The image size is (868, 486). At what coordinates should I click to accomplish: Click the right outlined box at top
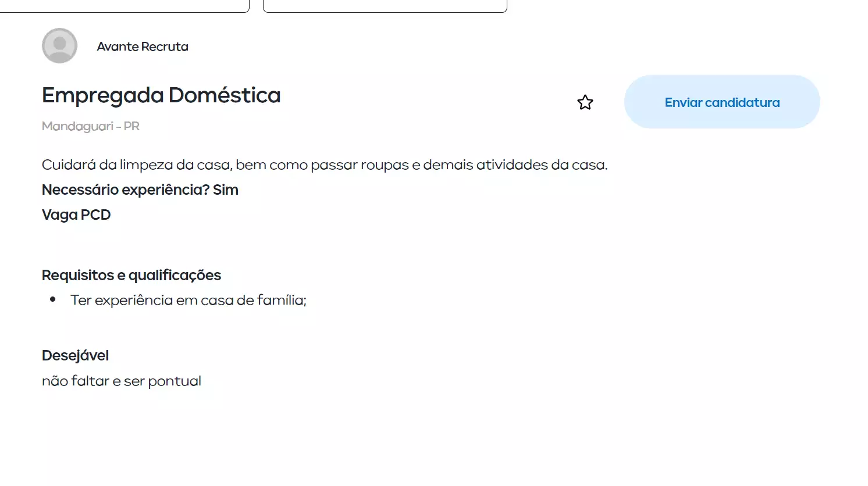385,6
